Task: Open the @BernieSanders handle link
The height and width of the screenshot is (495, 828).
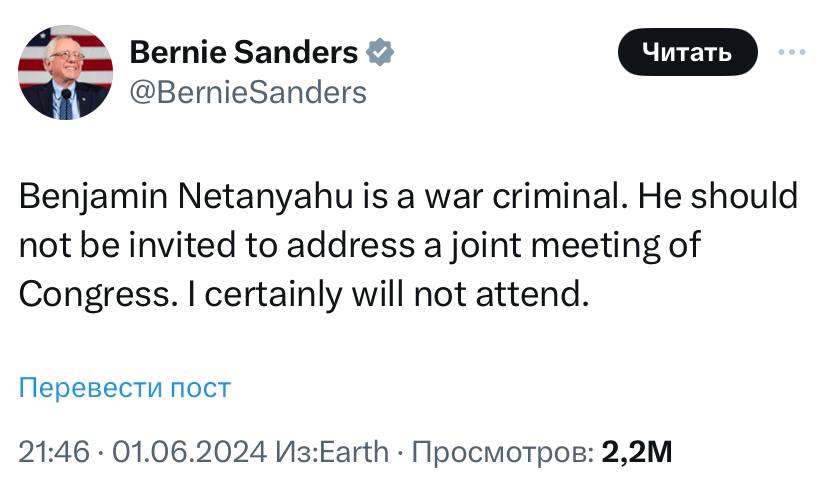Action: pyautogui.click(x=249, y=93)
